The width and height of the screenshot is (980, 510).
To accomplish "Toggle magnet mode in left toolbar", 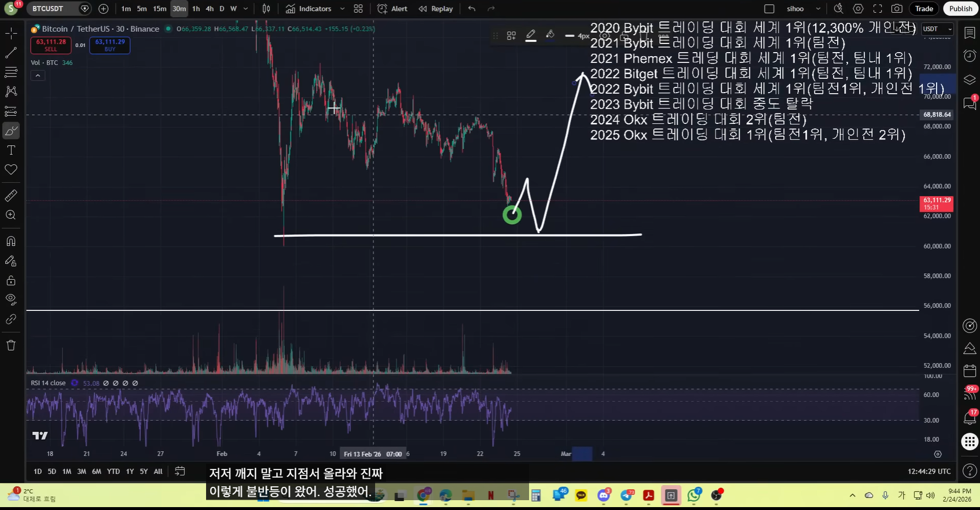I will pos(11,241).
